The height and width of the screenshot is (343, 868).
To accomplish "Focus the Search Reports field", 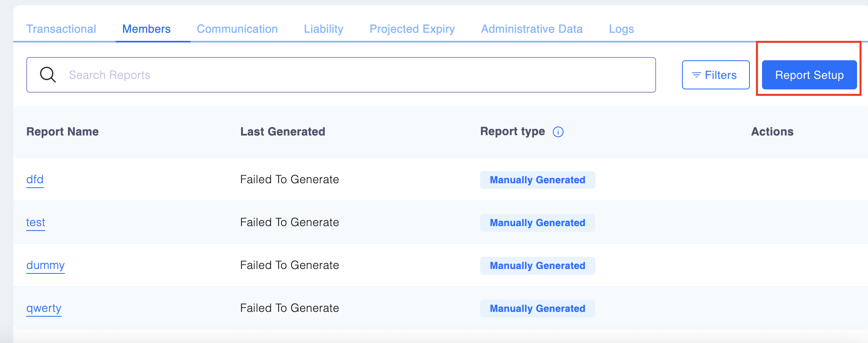I will tap(356, 75).
